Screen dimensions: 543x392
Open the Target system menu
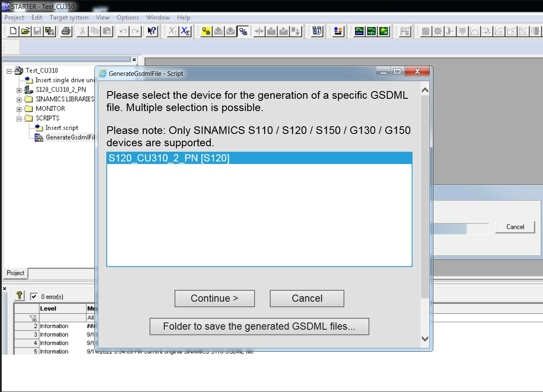[x=69, y=17]
